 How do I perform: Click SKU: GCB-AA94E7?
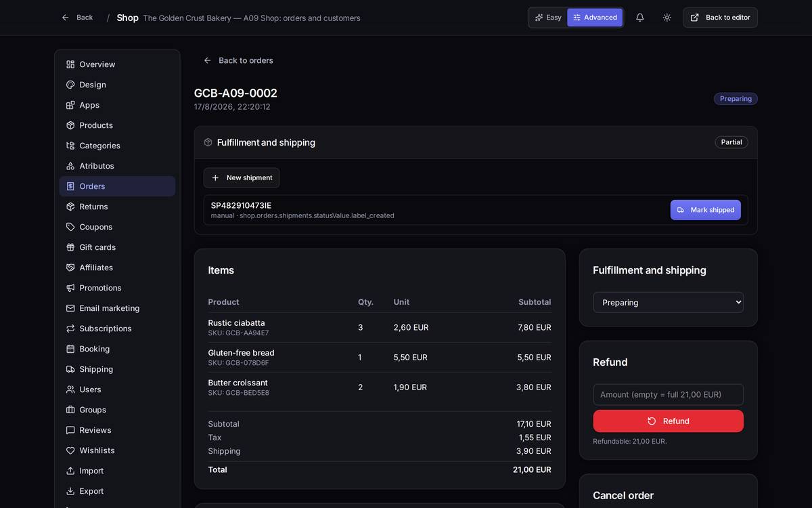238,333
